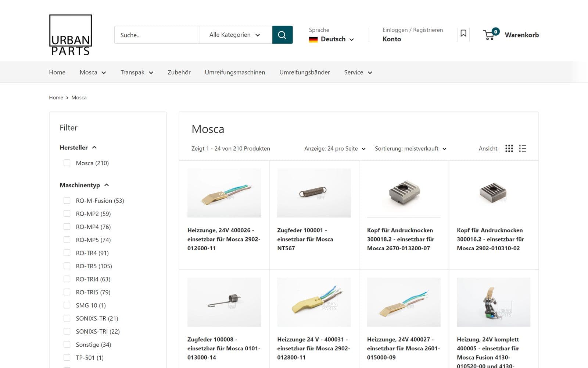The height and width of the screenshot is (368, 588).
Task: Enable the RO-MP4 (76) filter
Action: pos(67,227)
